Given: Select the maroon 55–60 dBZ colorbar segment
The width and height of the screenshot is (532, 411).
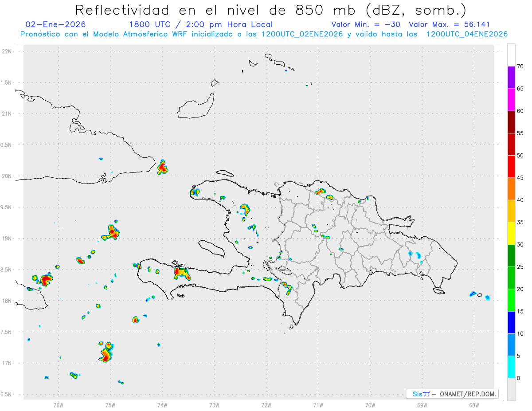Looking at the screenshot, I should (511, 122).
